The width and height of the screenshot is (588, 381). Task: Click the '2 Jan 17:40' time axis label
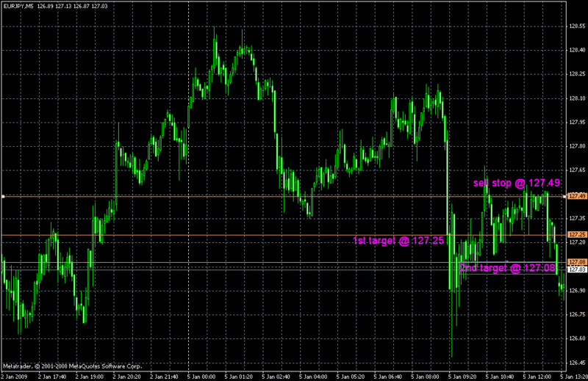pos(52,377)
